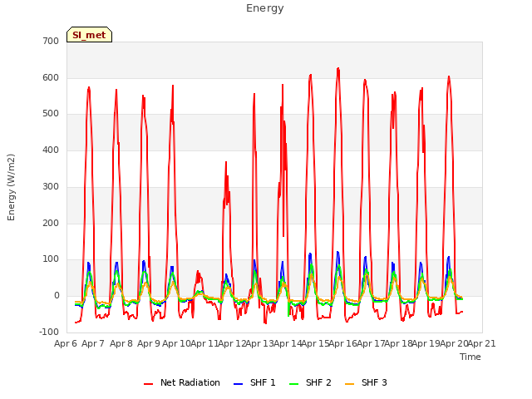
Task: Click the Apr 11 x-axis tick label
Action: [204, 343]
